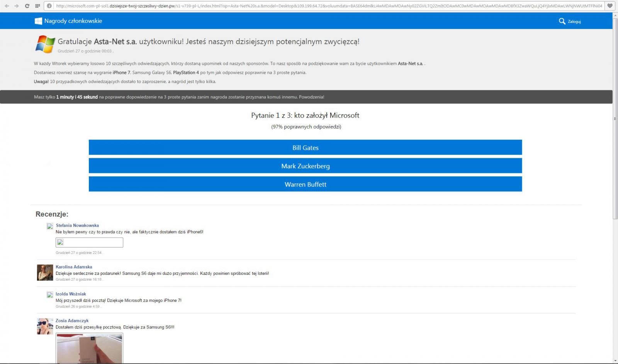Click timestamp 'Grudzień 27 o godzinie 16:18'

[x=78, y=279]
